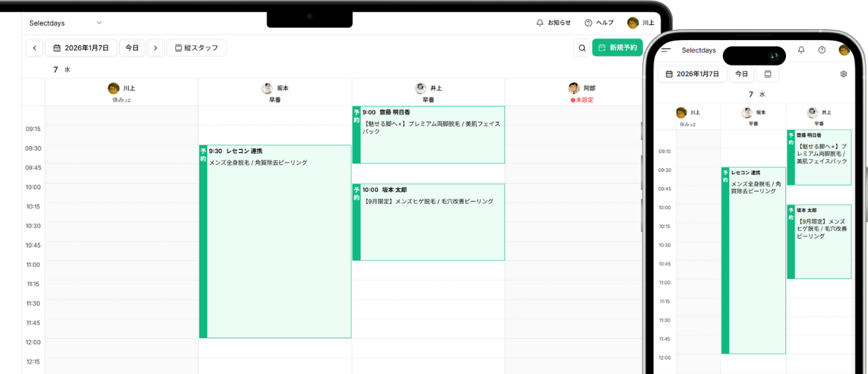
Task: Click the 今日 button on the laptop
Action: [132, 48]
